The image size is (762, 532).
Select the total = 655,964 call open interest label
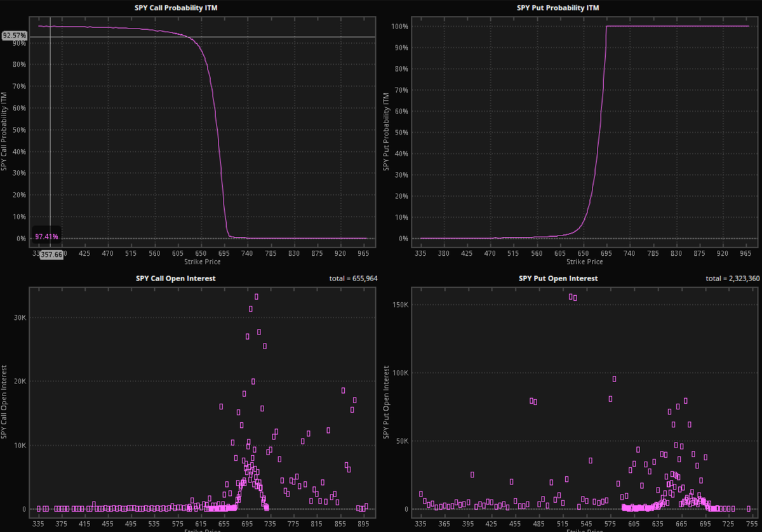tap(352, 278)
